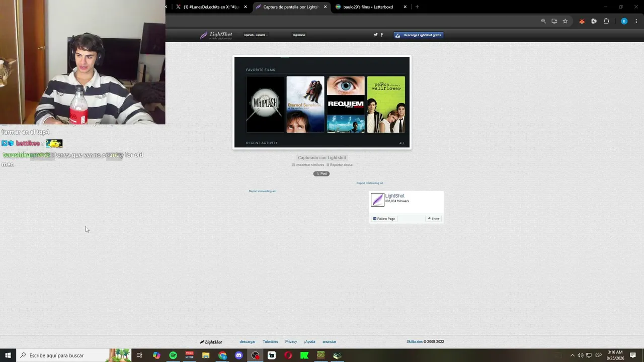
Task: Click the Whiplash poster in the screenshot
Action: click(265, 105)
